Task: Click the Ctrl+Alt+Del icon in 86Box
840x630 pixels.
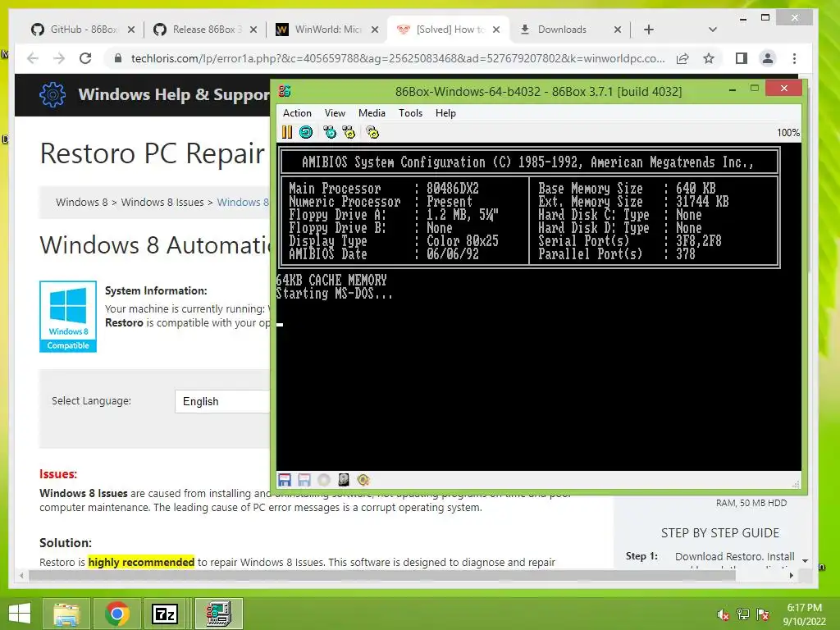Action: click(x=330, y=132)
